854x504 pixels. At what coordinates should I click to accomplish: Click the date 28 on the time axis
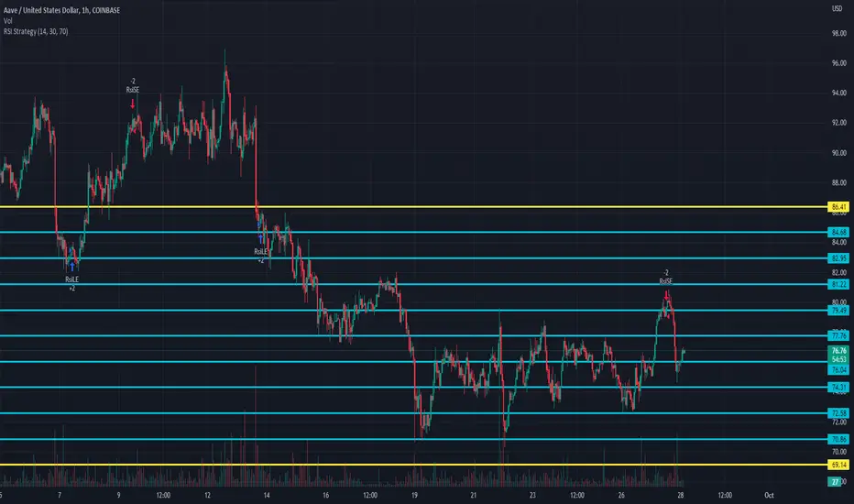680,495
